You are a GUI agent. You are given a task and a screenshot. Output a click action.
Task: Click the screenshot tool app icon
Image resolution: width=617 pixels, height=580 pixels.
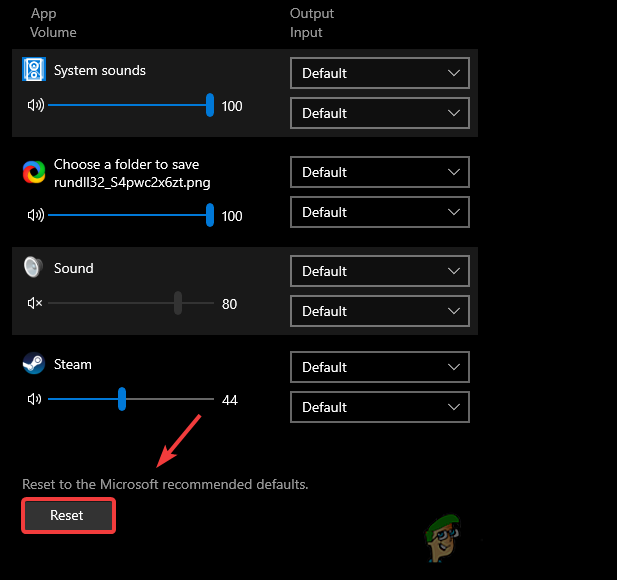click(34, 172)
